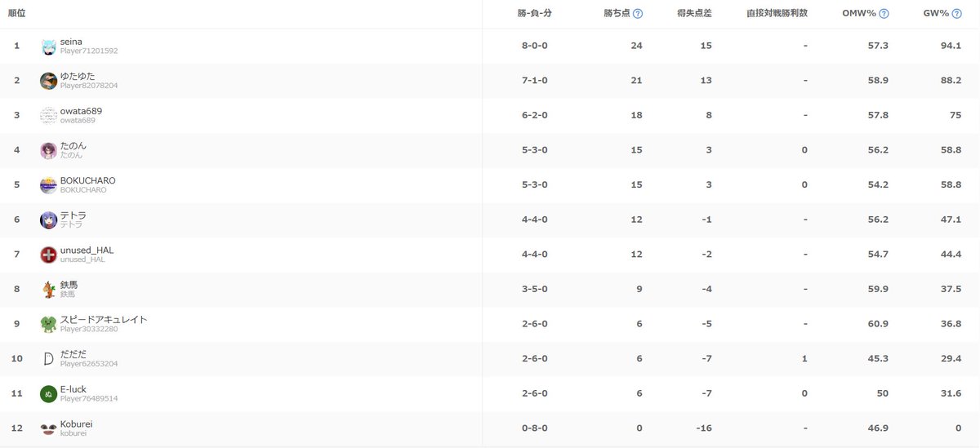Open たのん's avatar icon

[49, 151]
